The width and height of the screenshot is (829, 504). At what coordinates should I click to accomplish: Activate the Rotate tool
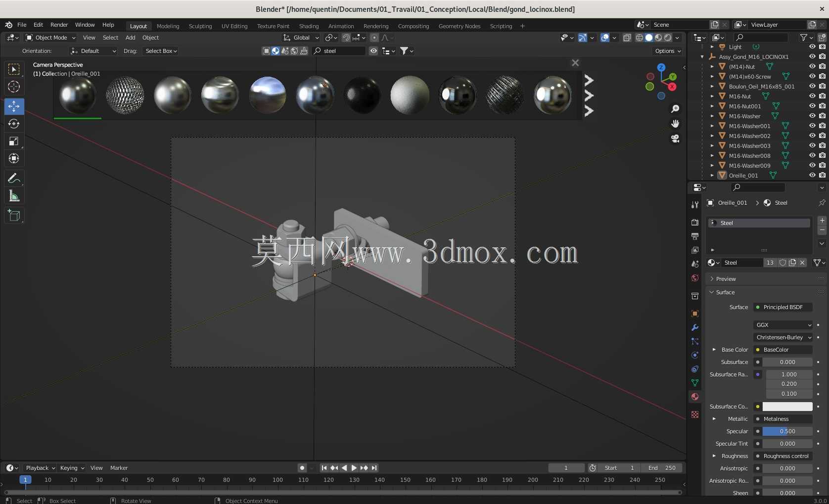(x=14, y=124)
